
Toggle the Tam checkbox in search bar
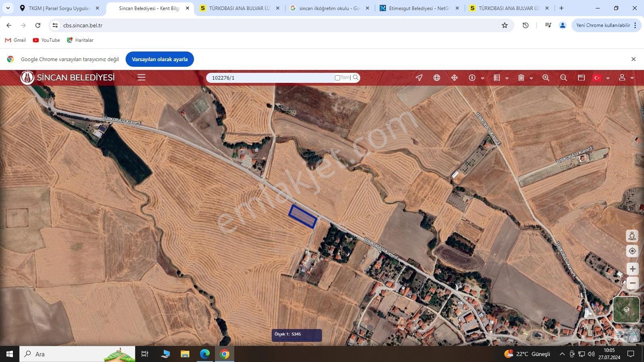click(337, 78)
